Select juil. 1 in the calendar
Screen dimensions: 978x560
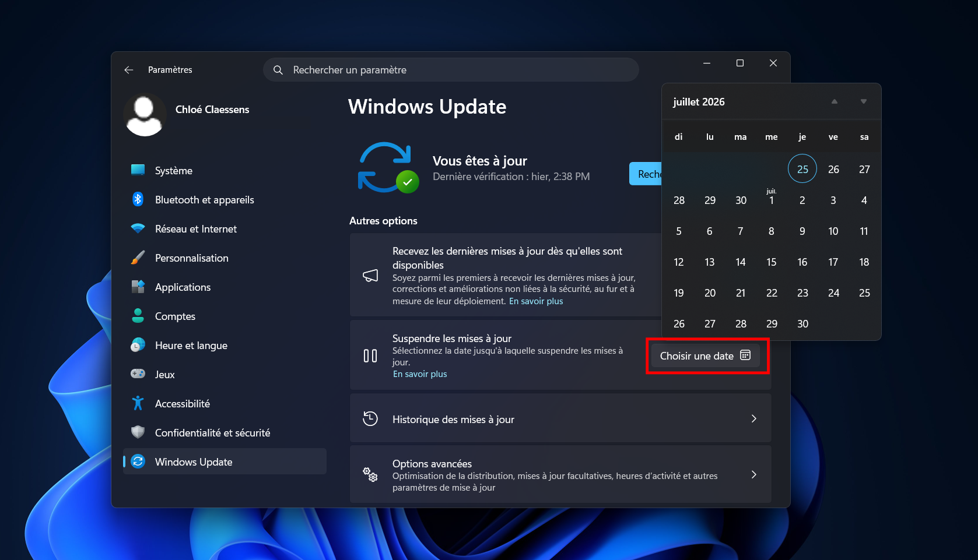772,198
